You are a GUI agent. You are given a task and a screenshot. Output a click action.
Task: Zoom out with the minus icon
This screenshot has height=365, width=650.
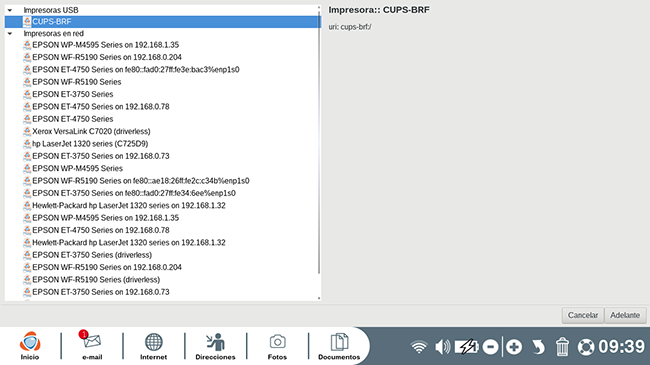click(x=490, y=347)
